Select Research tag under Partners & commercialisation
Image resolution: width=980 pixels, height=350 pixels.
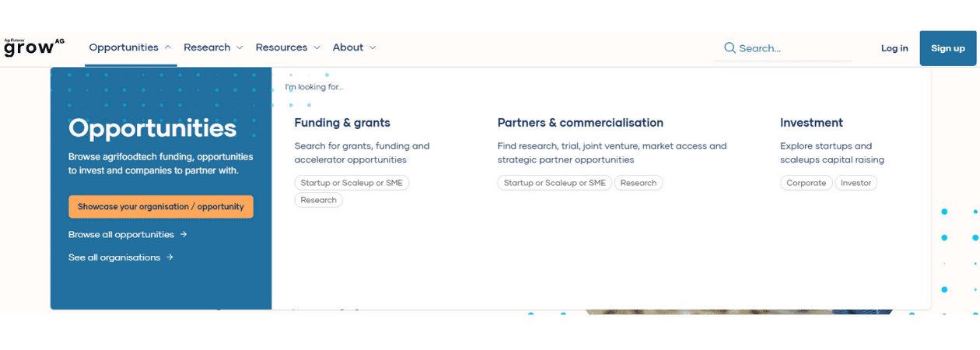638,183
